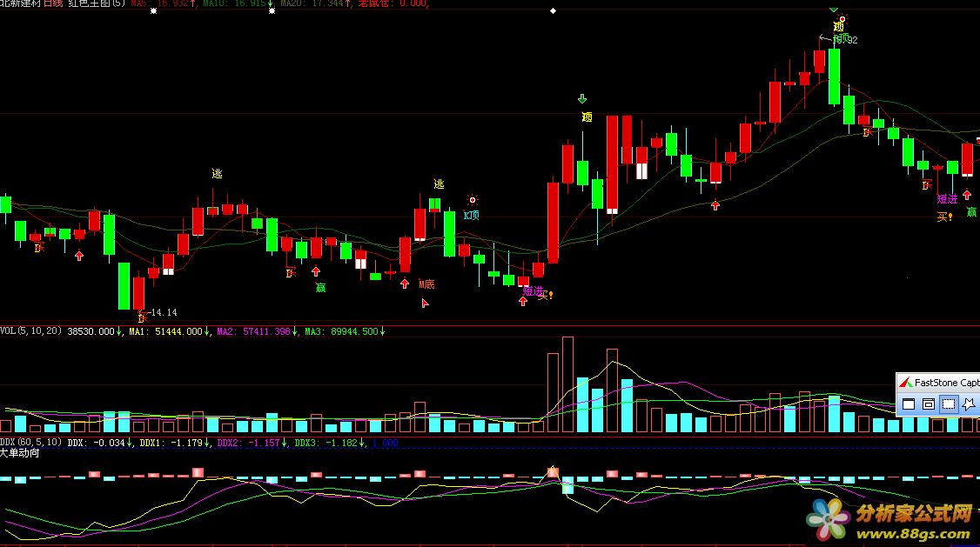Click the VOL(5,10,20) indicator label
980x547 pixels.
point(31,331)
